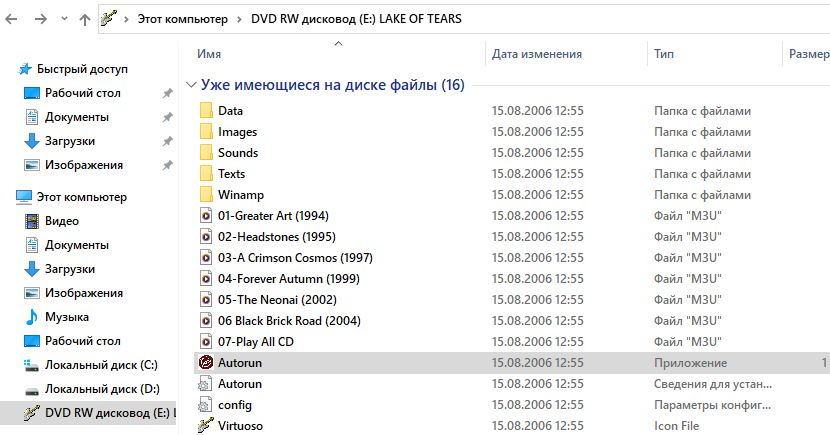Click type "Приложение" in Autorun row

(690, 363)
